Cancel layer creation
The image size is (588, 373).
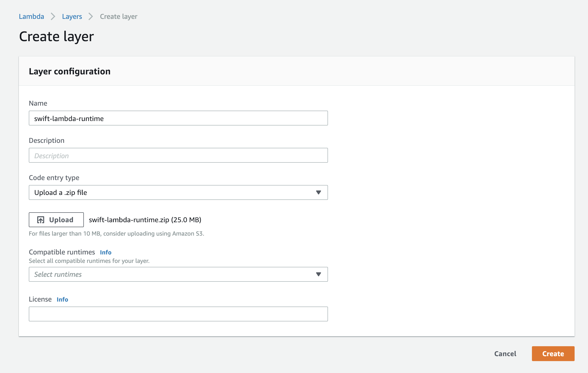(505, 354)
